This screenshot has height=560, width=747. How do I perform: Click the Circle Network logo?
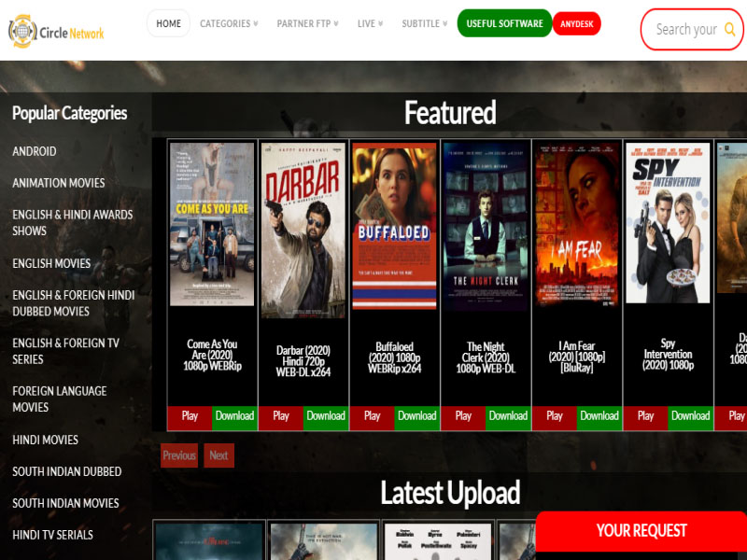pos(56,33)
